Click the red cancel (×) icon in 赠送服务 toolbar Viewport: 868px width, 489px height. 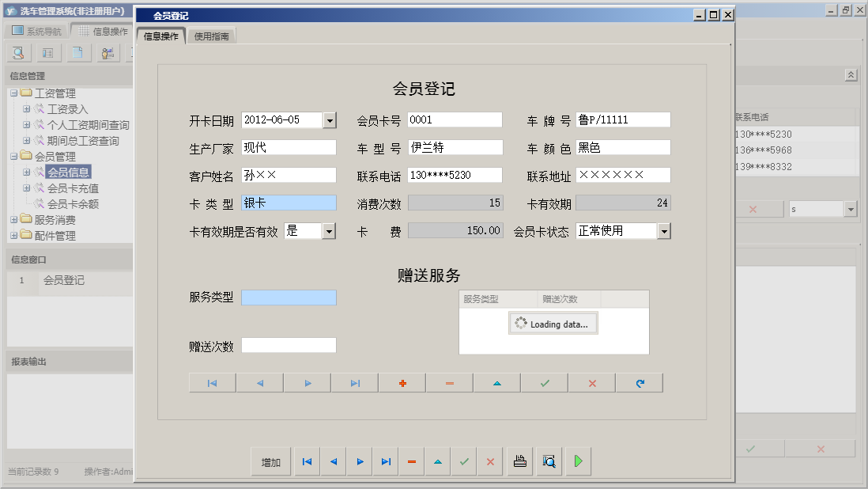(591, 382)
